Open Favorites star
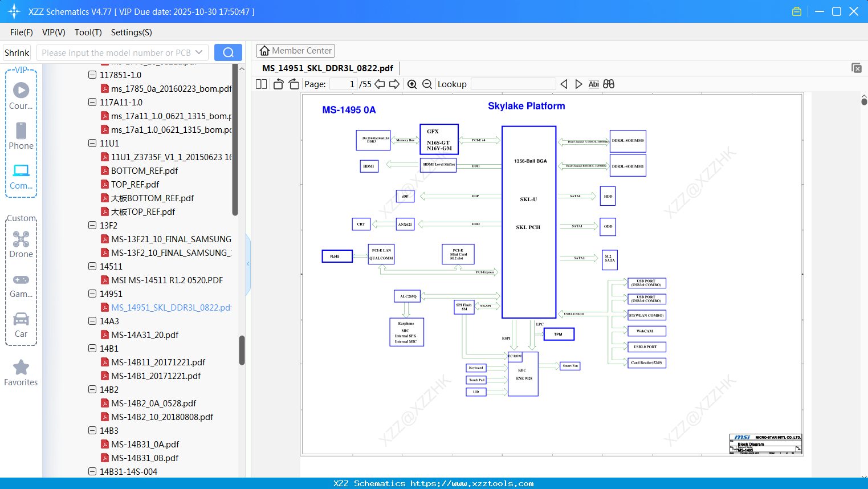 (x=21, y=373)
